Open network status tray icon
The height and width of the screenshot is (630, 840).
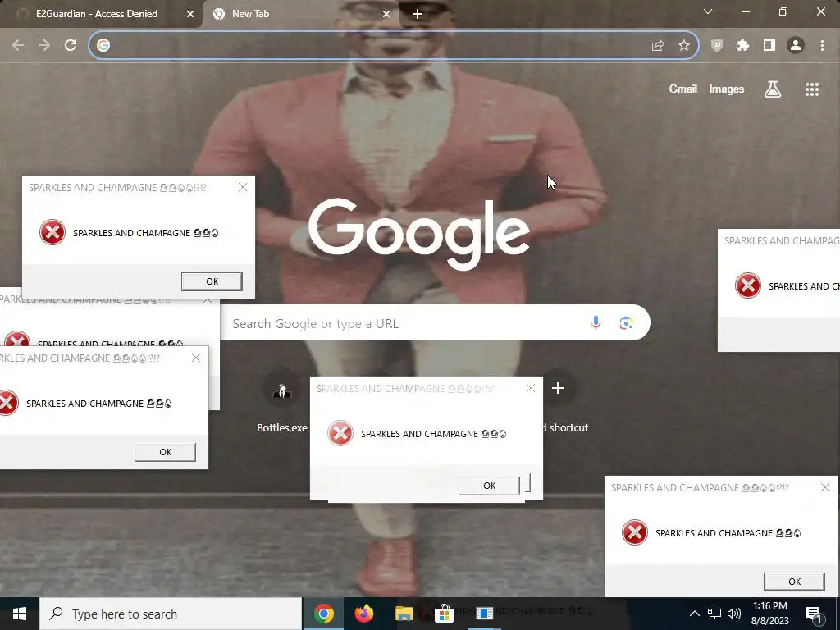(x=714, y=614)
